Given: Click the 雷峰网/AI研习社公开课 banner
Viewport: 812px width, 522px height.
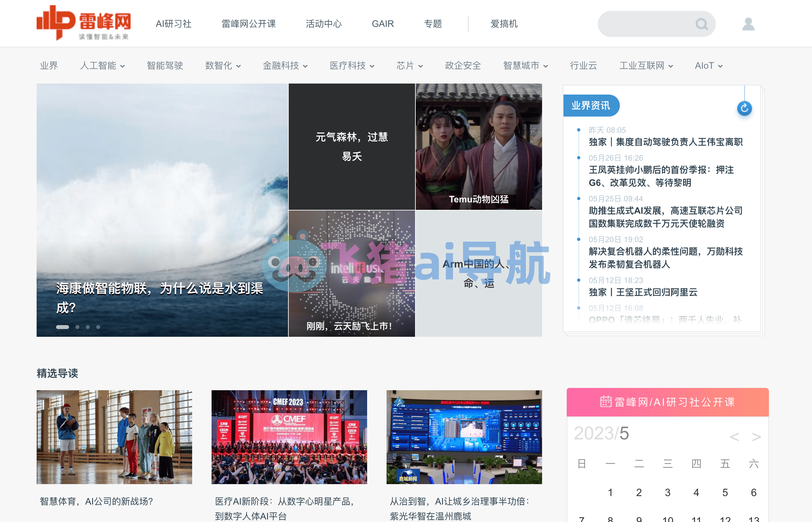Looking at the screenshot, I should [667, 402].
